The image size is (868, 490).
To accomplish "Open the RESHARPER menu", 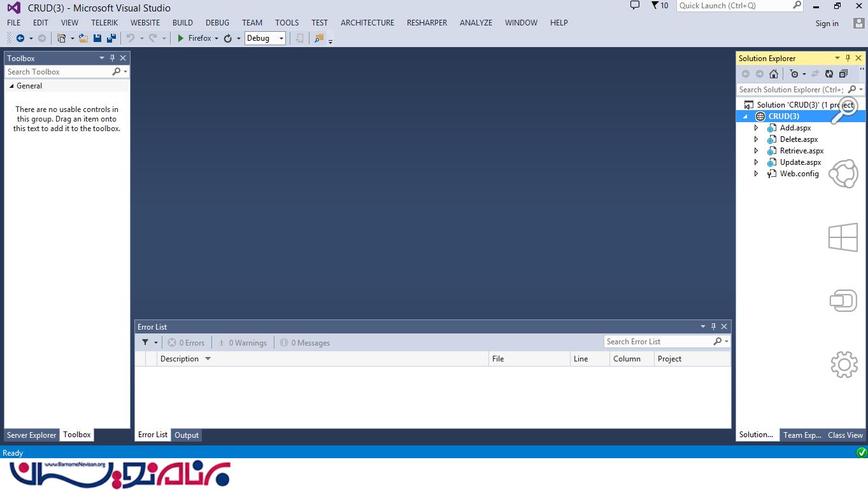I will (427, 22).
